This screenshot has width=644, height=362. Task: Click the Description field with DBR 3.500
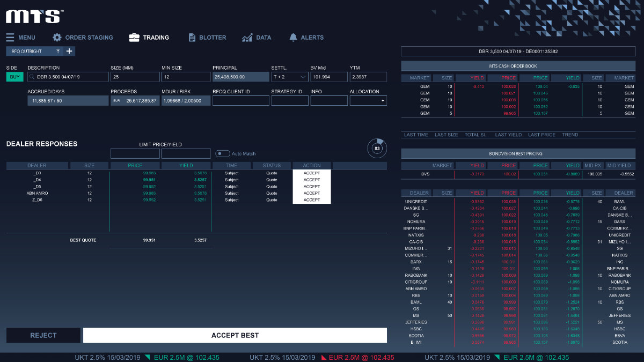(68, 77)
